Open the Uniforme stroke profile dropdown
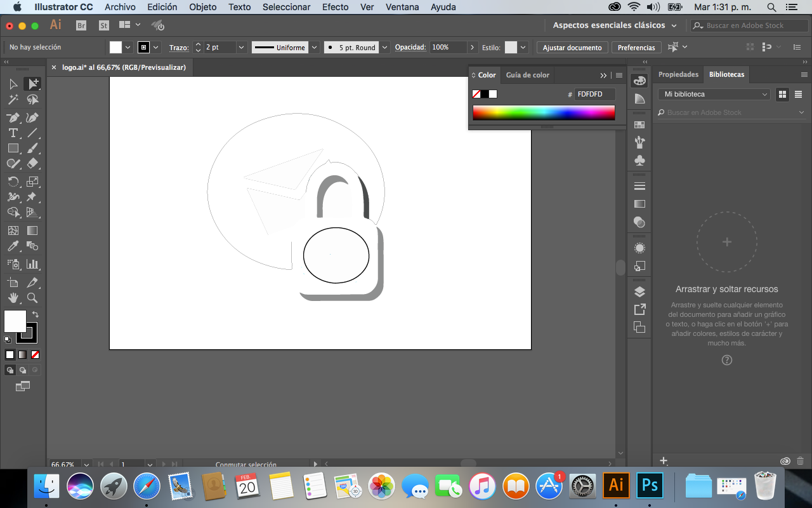This screenshot has width=812, height=508. 313,48
